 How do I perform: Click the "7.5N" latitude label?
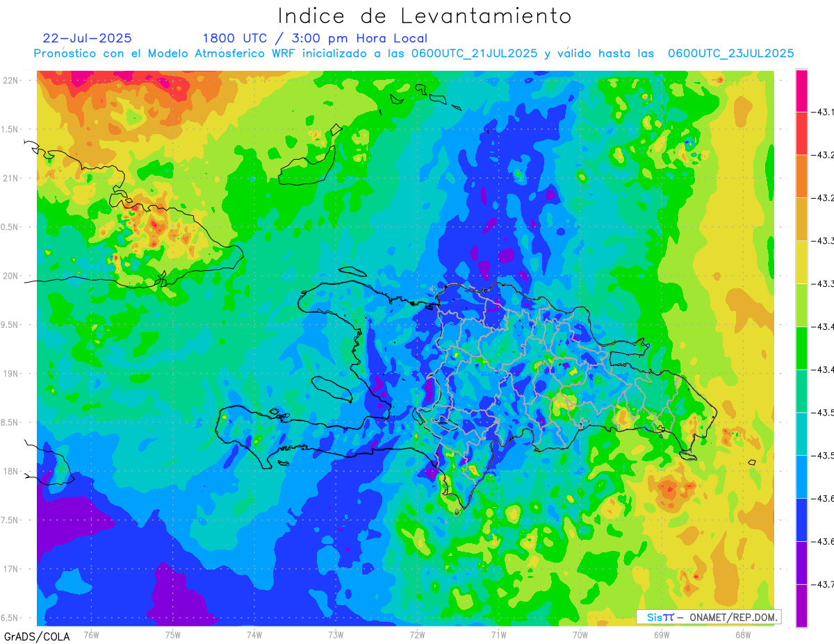click(9, 520)
